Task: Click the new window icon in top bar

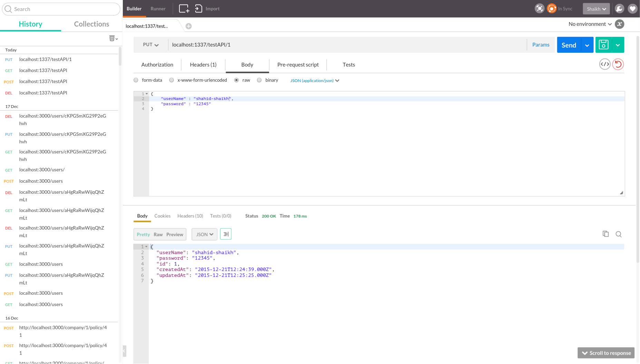Action: coord(184,9)
